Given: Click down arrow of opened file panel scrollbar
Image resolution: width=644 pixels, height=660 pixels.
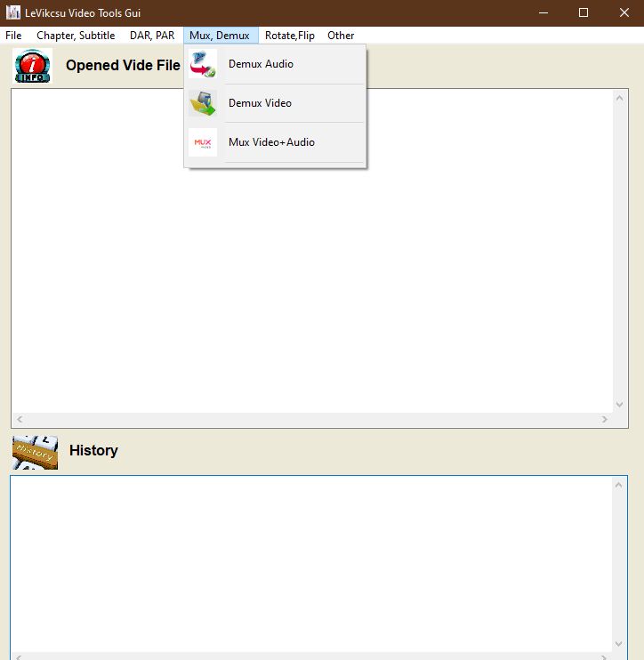Looking at the screenshot, I should tap(619, 405).
